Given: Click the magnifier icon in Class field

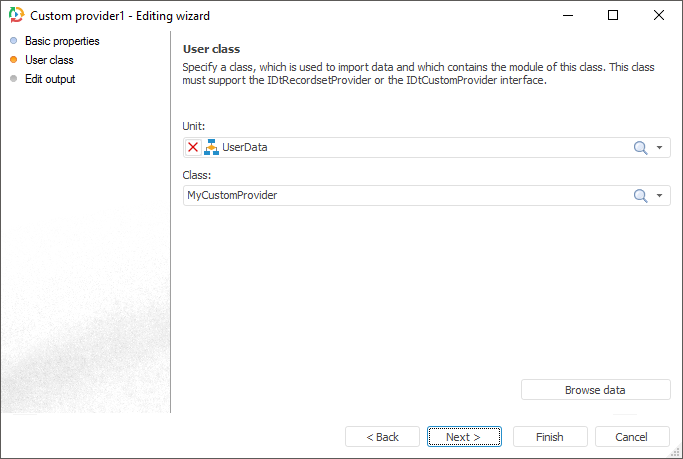Looking at the screenshot, I should click(641, 196).
